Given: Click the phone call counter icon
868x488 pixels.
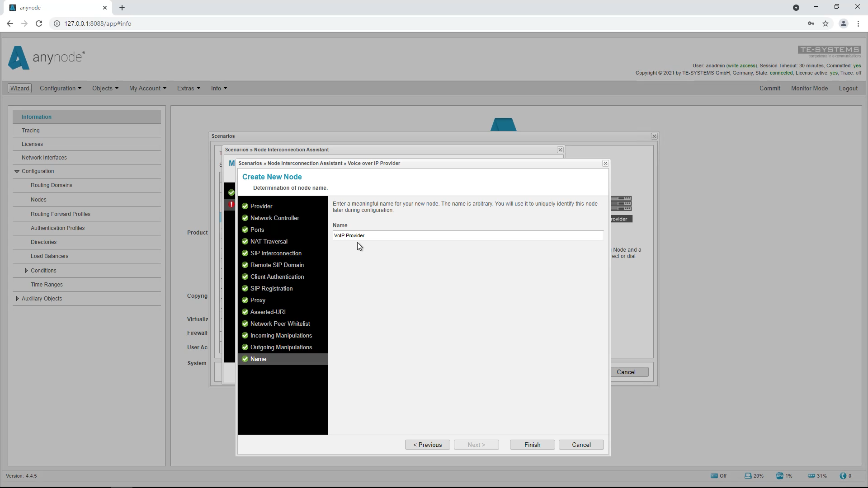Looking at the screenshot, I should (844, 476).
